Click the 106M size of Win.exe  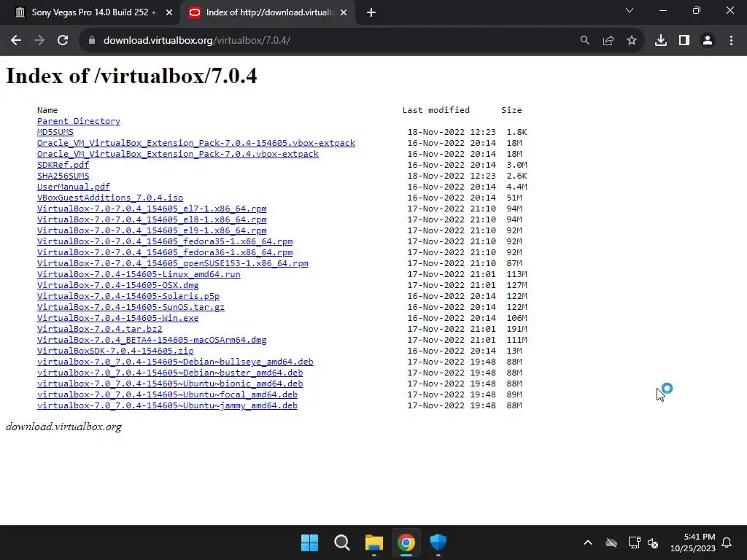tap(517, 318)
